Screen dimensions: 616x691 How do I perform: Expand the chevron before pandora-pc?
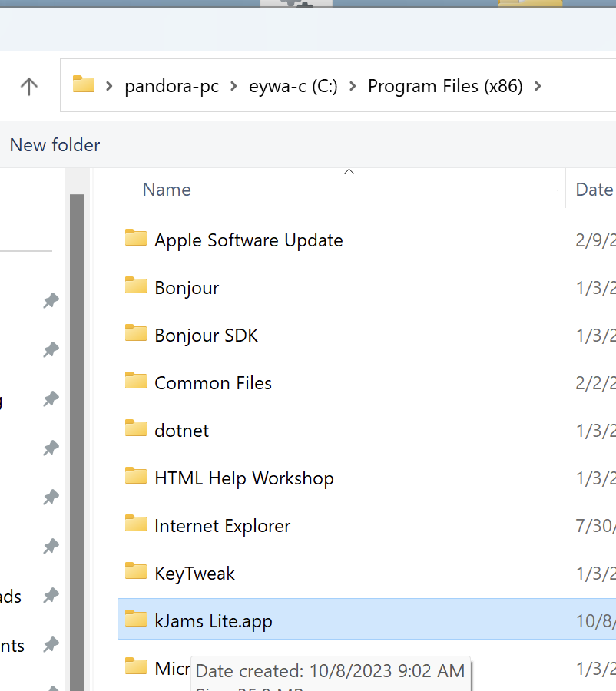click(109, 86)
